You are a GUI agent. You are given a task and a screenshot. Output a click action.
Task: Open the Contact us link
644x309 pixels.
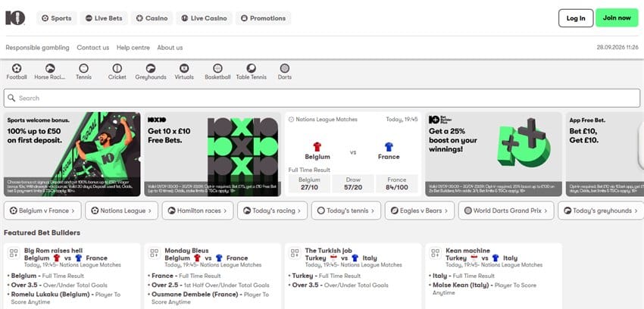pyautogui.click(x=93, y=48)
